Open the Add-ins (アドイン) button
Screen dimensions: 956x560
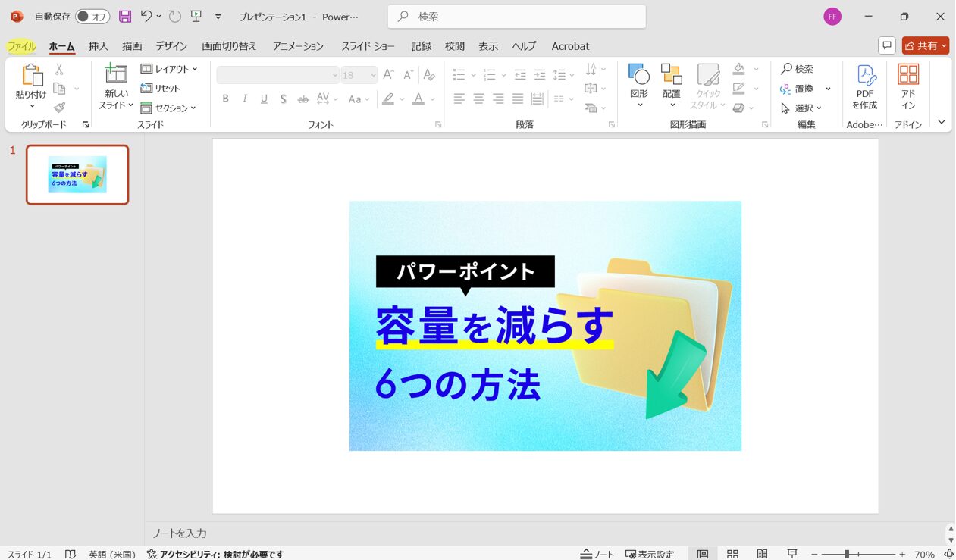tap(908, 86)
